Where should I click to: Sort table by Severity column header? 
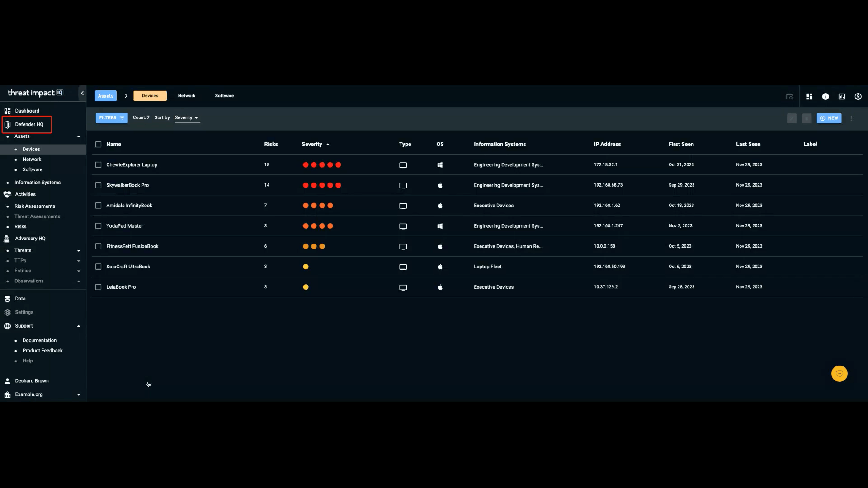click(312, 144)
